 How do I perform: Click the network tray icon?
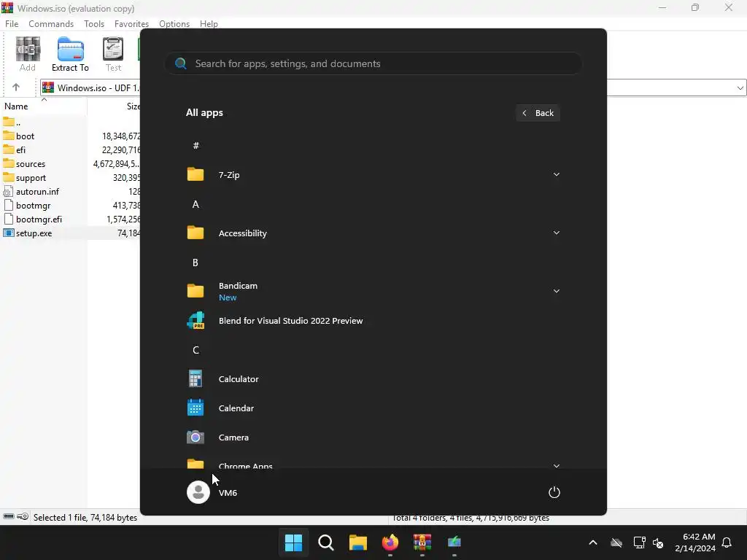pyautogui.click(x=639, y=542)
